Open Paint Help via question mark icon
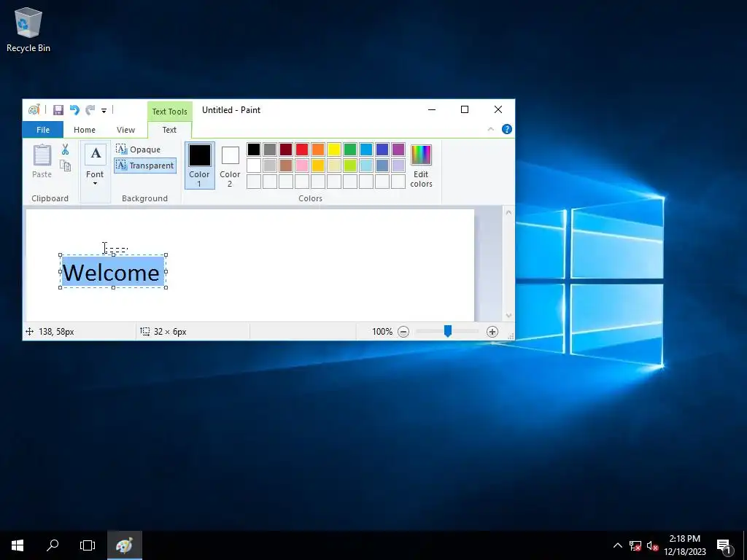 (507, 129)
